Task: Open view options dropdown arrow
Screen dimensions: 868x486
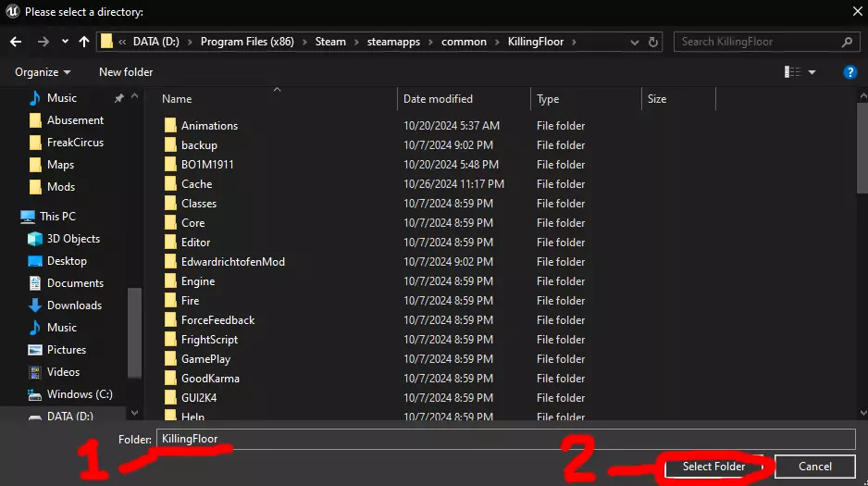Action: click(x=812, y=72)
